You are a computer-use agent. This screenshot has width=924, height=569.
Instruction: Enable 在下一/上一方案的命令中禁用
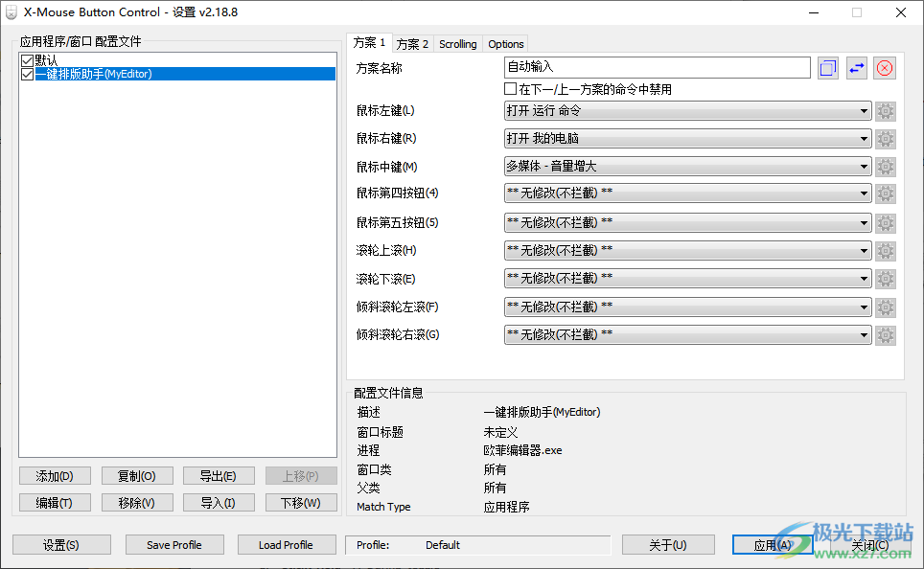pos(510,88)
